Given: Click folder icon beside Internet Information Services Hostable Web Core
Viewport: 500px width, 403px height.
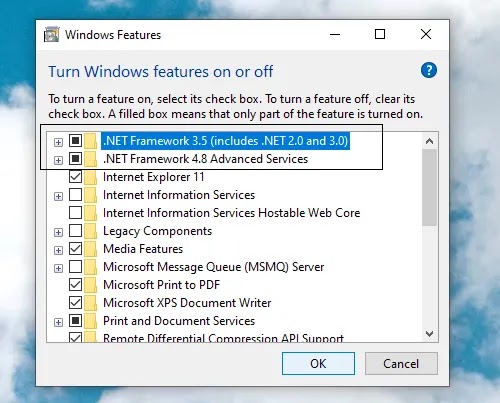Looking at the screenshot, I should (90, 213).
